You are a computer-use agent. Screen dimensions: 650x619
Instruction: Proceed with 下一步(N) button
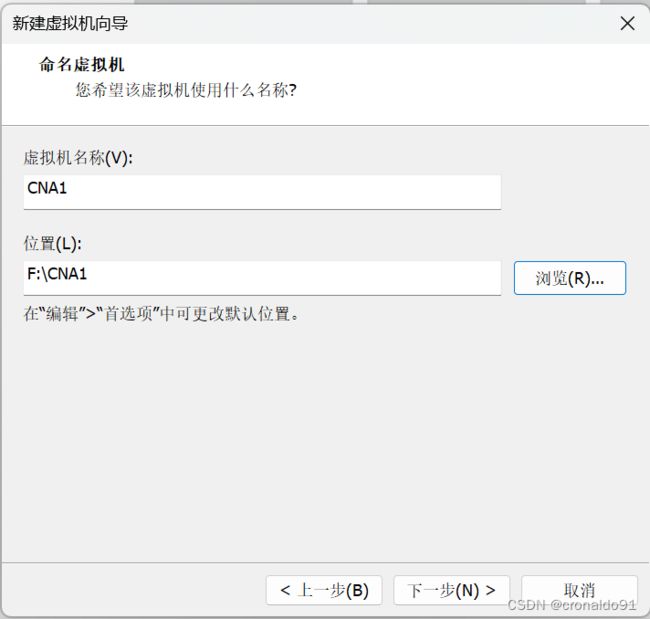451,590
